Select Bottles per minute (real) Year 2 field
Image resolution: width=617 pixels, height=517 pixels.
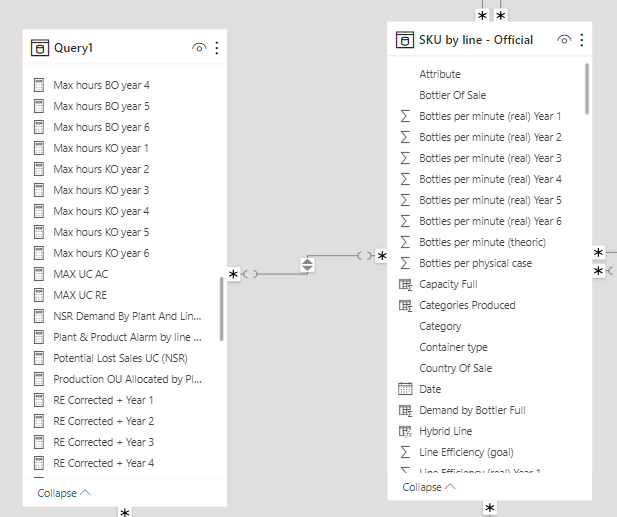pos(490,137)
